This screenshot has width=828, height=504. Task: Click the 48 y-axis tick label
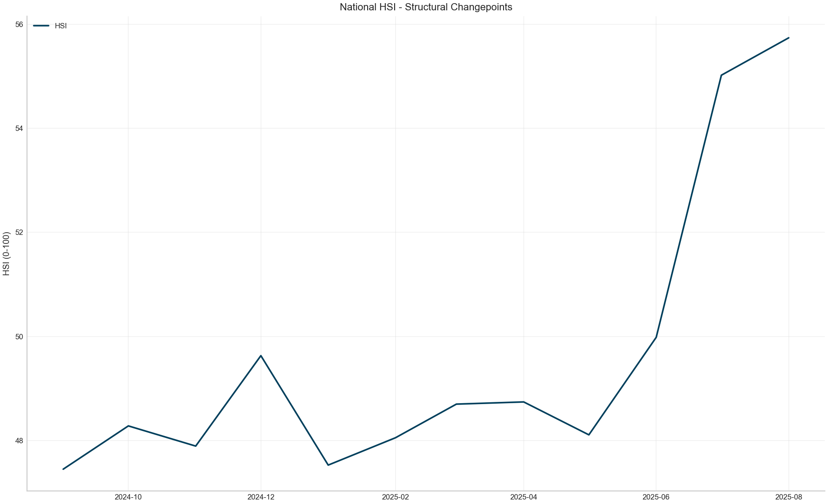(x=19, y=441)
